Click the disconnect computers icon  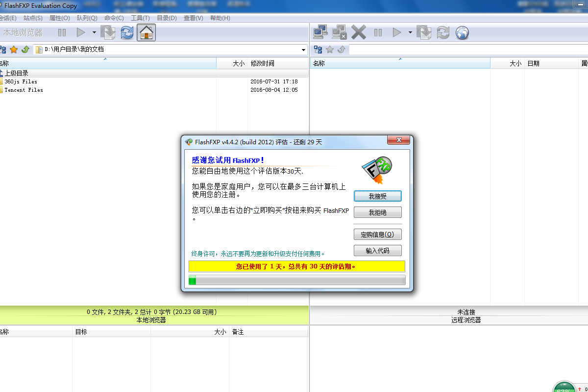coord(339,33)
